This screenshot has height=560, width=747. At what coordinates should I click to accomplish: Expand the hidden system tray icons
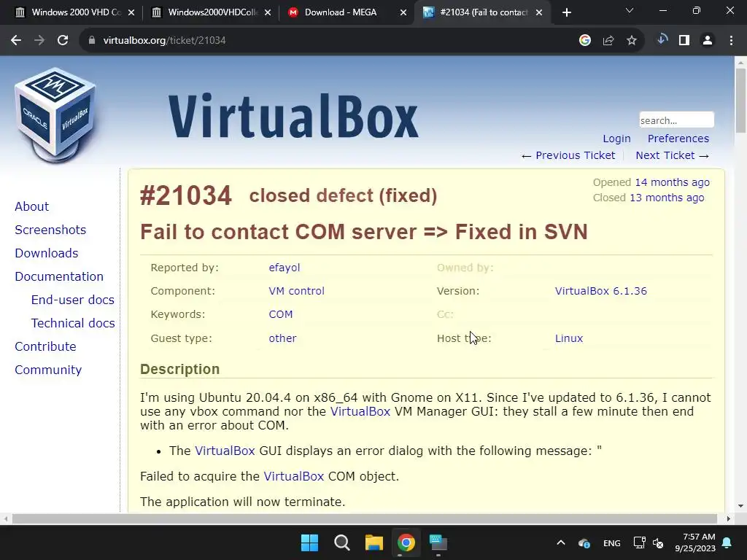pos(561,542)
